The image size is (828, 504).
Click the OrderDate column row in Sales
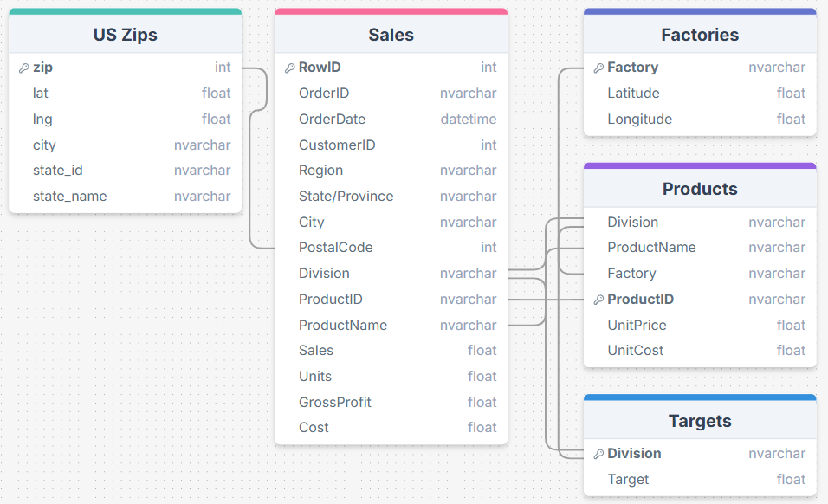click(x=333, y=120)
